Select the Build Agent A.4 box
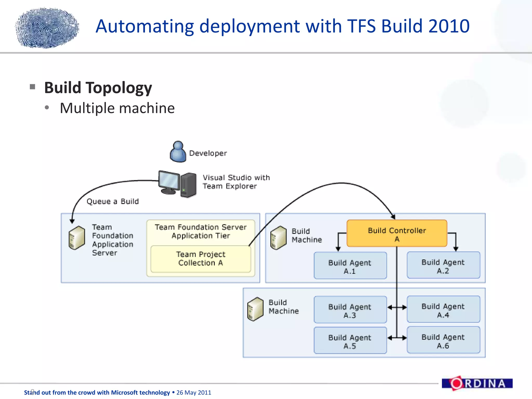 pos(443,309)
